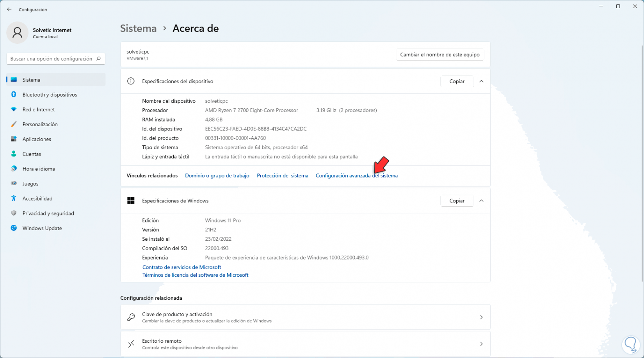This screenshot has height=358, width=644.
Task: Click the Cuentas person icon
Action: 14,154
